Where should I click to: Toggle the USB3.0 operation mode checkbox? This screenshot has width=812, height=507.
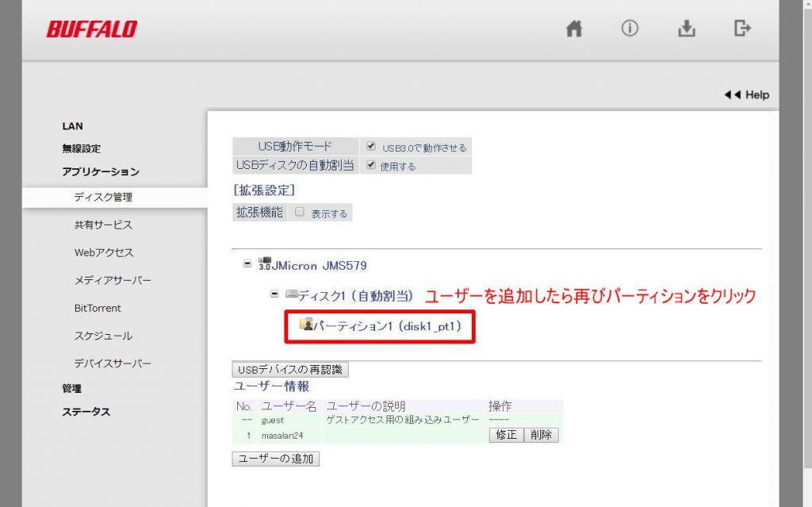tap(371, 147)
